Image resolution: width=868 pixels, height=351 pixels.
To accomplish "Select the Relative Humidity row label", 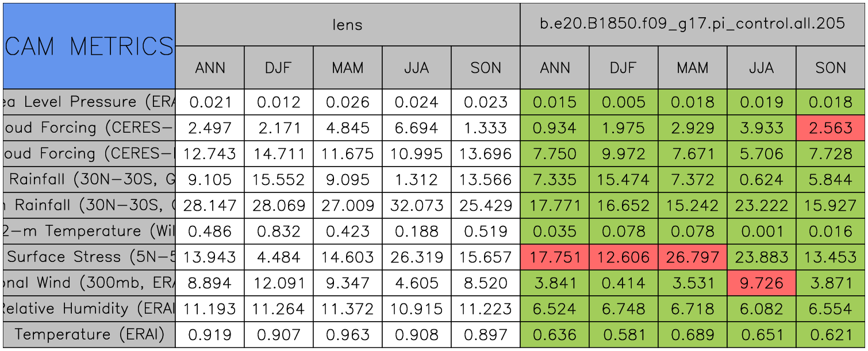I will [x=89, y=309].
